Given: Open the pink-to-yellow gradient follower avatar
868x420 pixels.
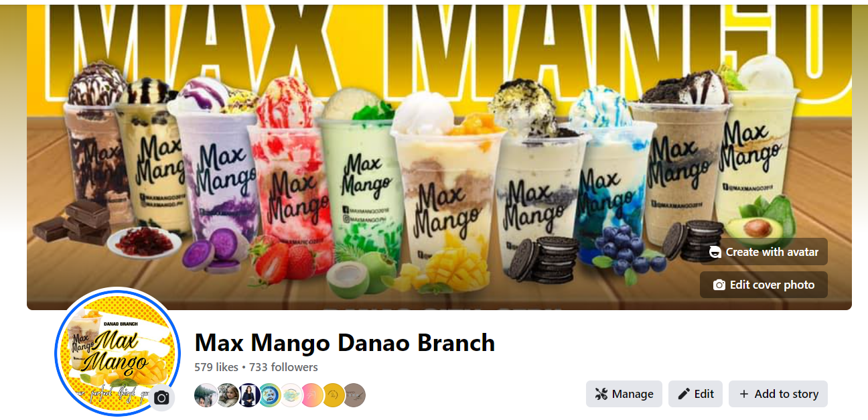Looking at the screenshot, I should [x=312, y=395].
